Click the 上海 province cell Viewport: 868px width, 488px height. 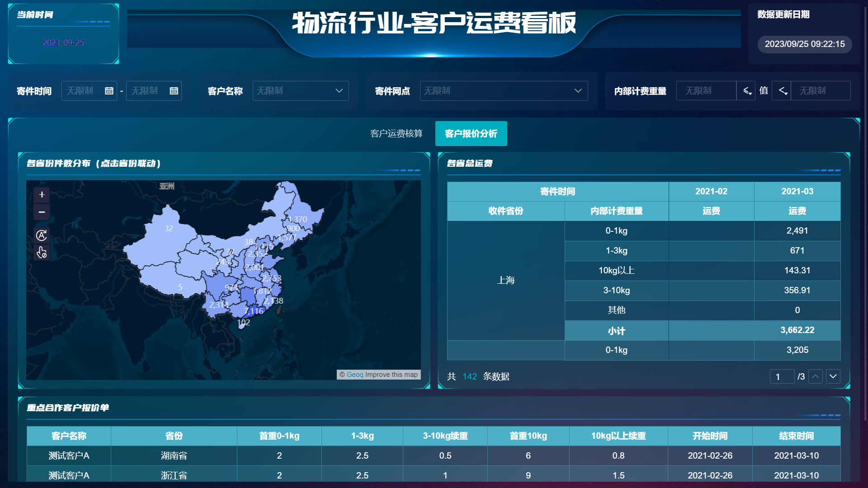506,281
